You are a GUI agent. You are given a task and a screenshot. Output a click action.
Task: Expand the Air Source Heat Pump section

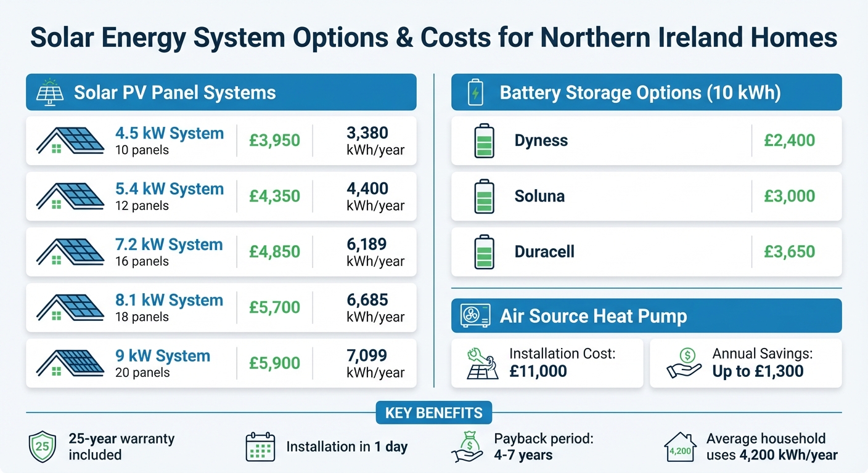pos(646,315)
